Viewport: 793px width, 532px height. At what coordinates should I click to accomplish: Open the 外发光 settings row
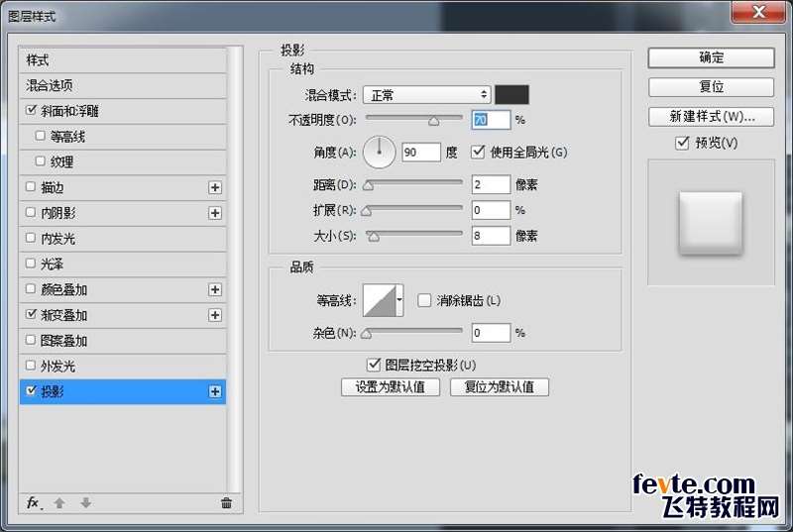(x=122, y=367)
